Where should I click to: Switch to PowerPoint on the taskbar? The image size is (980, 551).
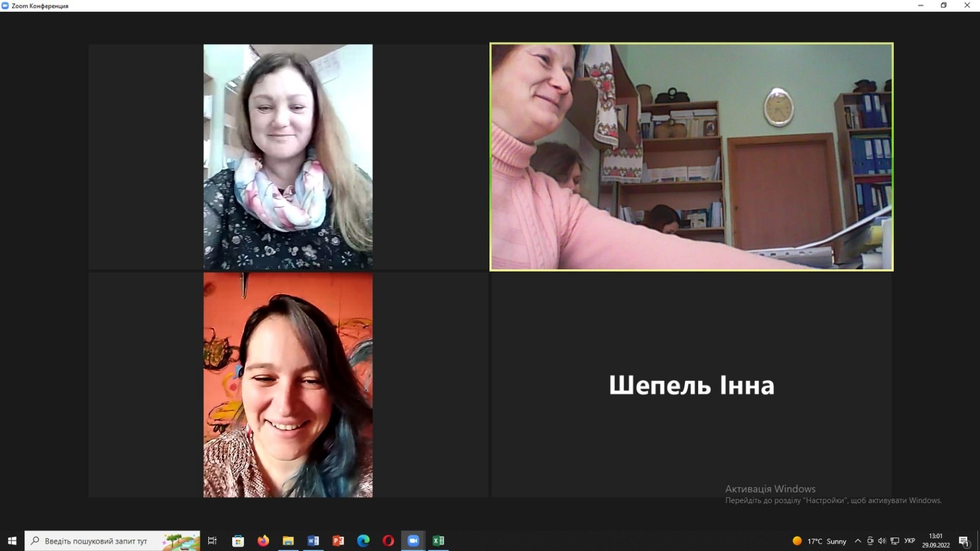point(338,541)
